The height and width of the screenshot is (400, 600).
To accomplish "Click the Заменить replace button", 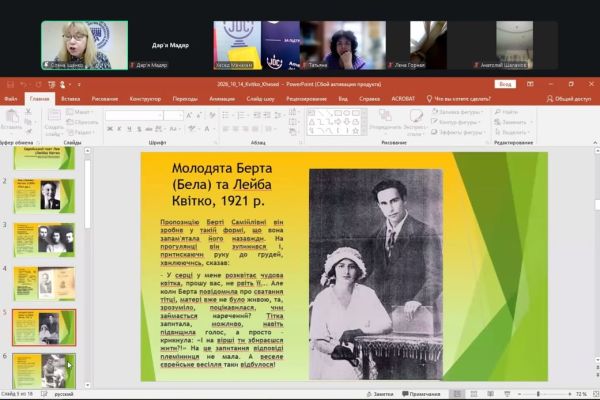I will 513,122.
